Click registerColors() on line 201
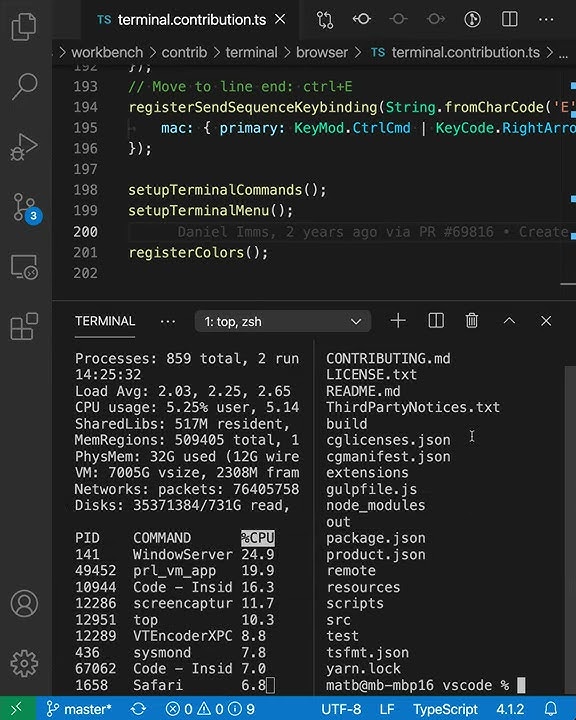The width and height of the screenshot is (576, 720). click(x=198, y=253)
